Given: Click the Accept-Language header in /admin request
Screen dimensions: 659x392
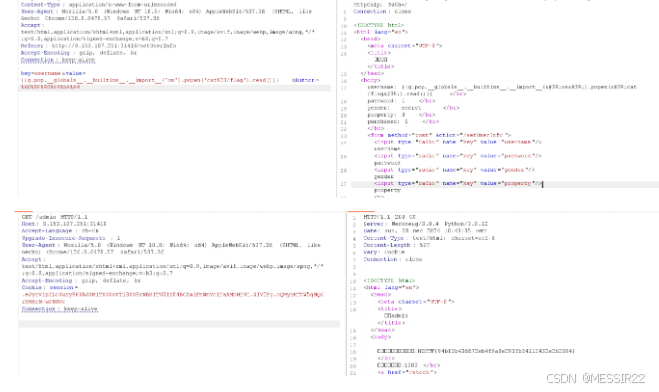Looking at the screenshot, I should pyautogui.click(x=60, y=231).
